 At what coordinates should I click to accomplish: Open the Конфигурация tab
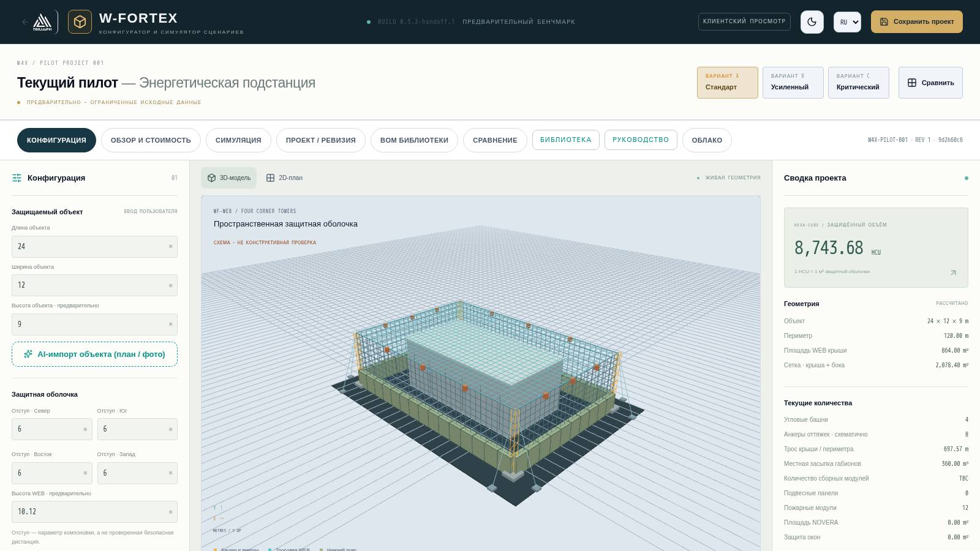click(56, 140)
